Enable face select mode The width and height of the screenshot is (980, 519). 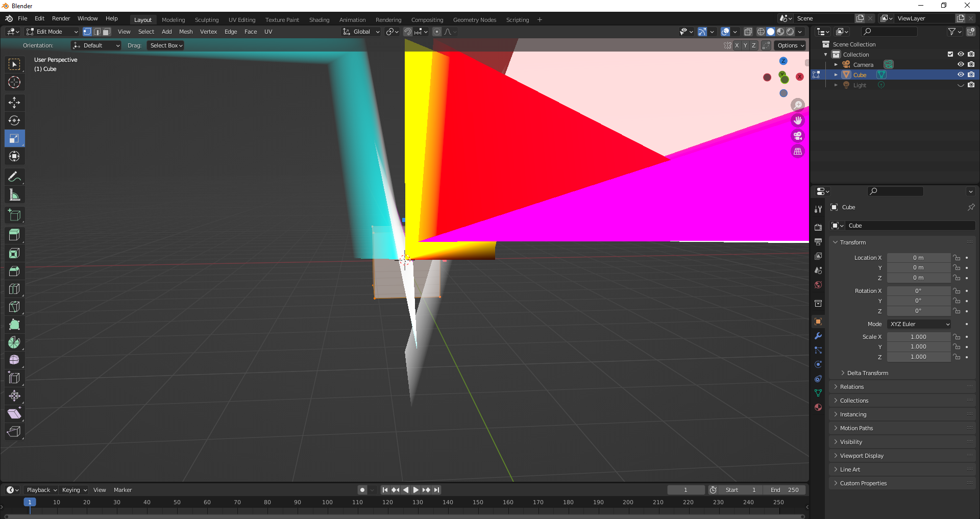[107, 32]
